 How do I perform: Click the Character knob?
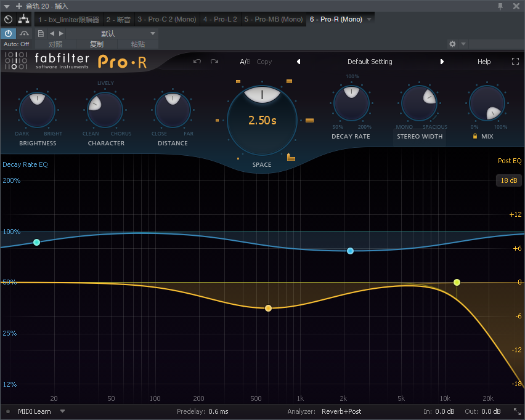[105, 110]
